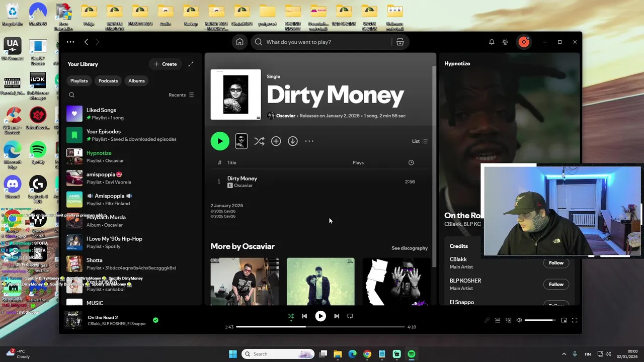644x362 pixels.
Task: Select the Dirty Money track row
Action: pyautogui.click(x=320, y=182)
